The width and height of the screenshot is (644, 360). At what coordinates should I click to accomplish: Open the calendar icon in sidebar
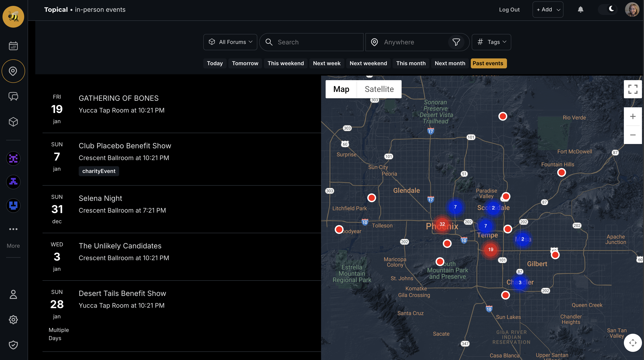point(13,46)
